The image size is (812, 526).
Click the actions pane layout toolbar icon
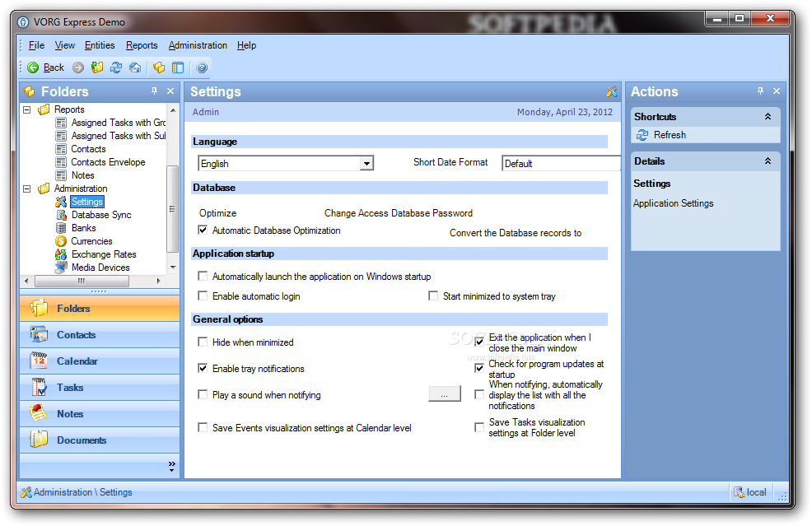[178, 67]
